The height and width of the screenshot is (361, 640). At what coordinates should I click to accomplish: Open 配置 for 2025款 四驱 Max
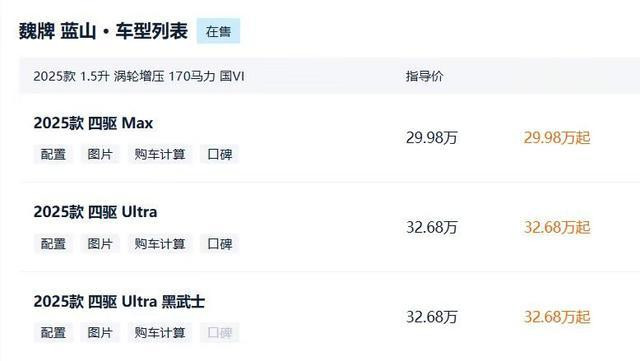(53, 154)
